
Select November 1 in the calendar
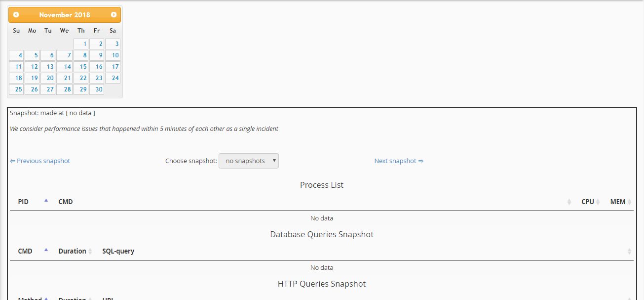coord(81,44)
